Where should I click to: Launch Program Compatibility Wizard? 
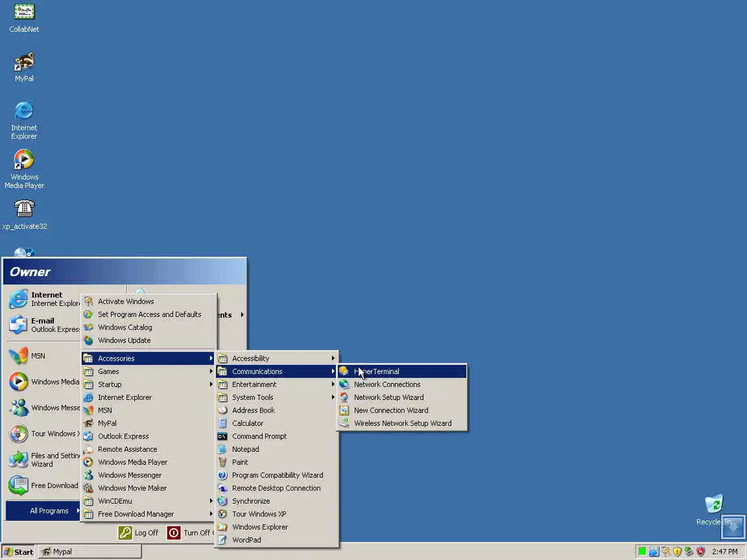pyautogui.click(x=276, y=475)
